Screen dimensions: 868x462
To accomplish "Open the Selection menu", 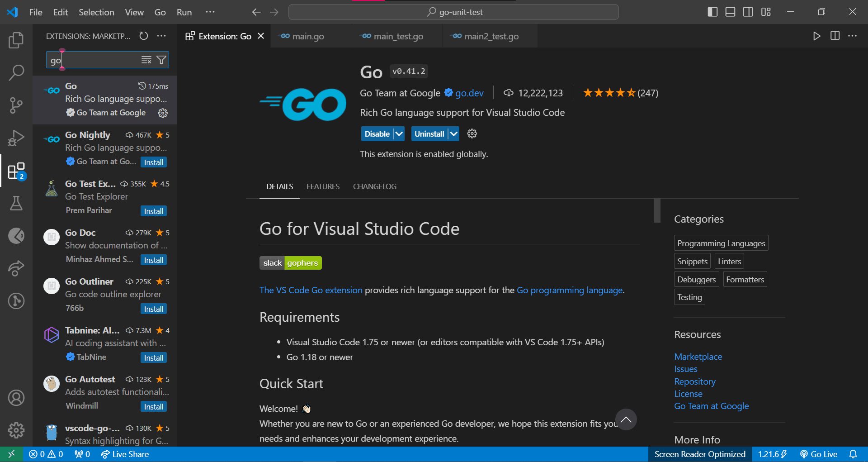I will tap(96, 12).
